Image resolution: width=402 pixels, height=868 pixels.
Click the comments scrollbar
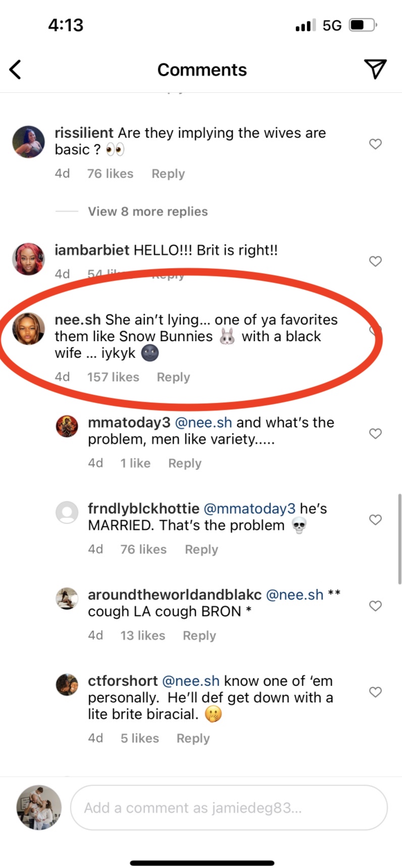click(x=399, y=538)
